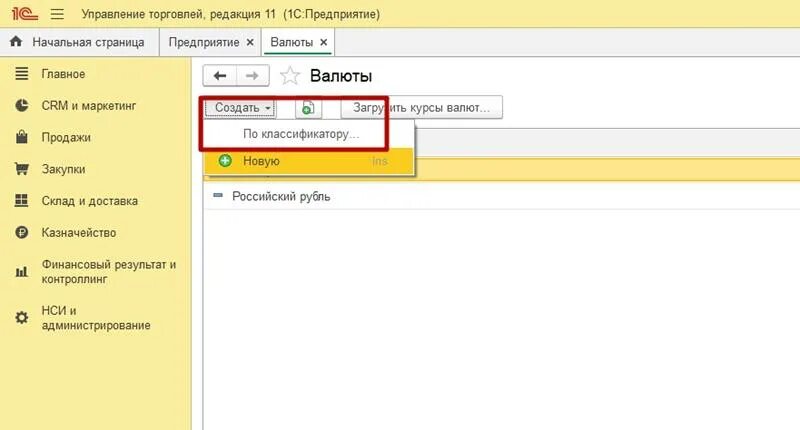Expand the Создать dropdown button
The height and width of the screenshot is (430, 800).
[x=240, y=108]
